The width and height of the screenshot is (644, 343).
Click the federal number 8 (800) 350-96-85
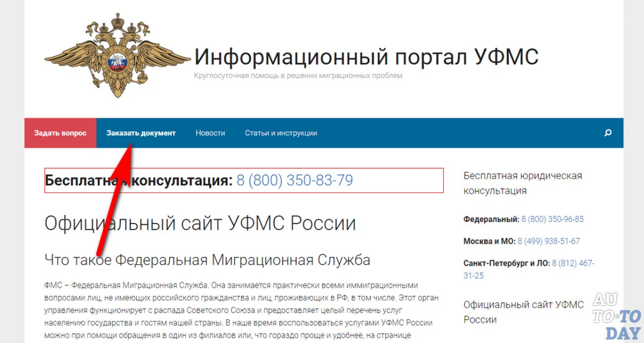(552, 219)
